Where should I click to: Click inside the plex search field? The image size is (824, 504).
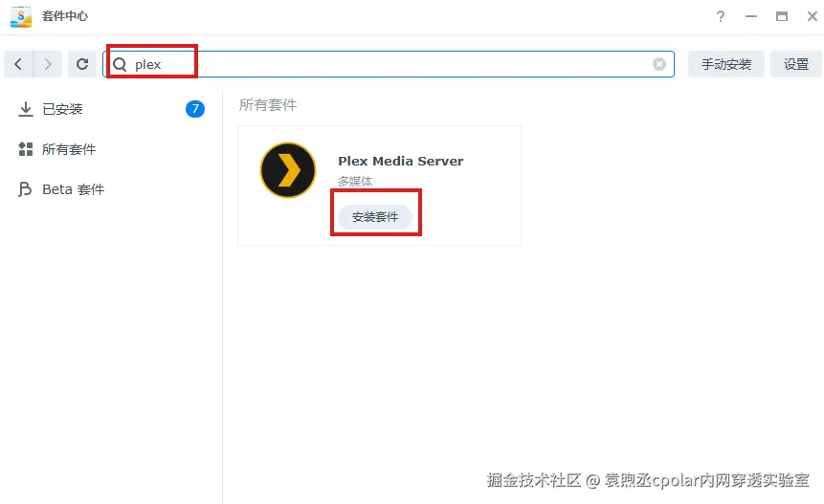[x=389, y=64]
